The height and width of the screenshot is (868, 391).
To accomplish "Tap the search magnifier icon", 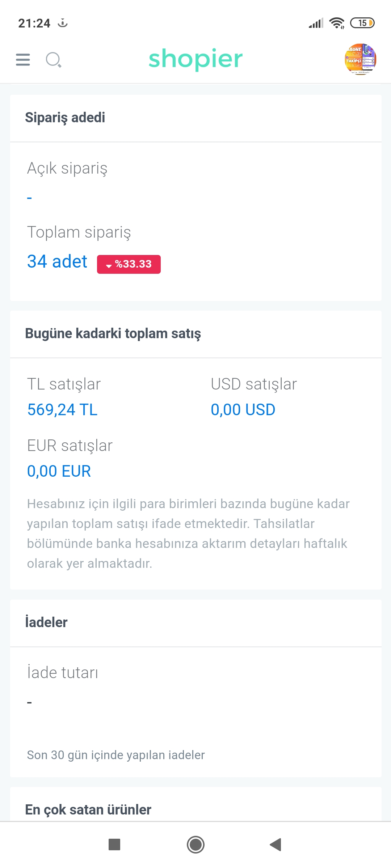I will tap(54, 60).
